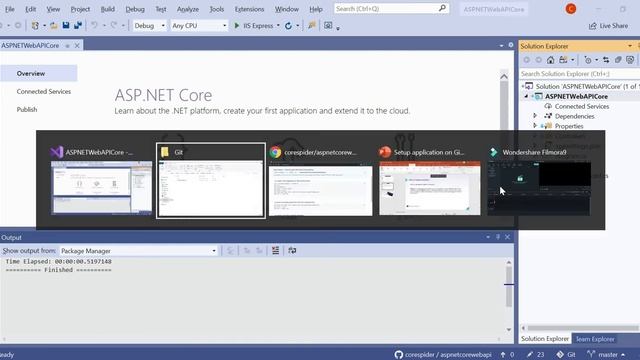Screen dimensions: 640x360
Task: Click the Undo arrow icon in the toolbar
Action: click(x=94, y=25)
